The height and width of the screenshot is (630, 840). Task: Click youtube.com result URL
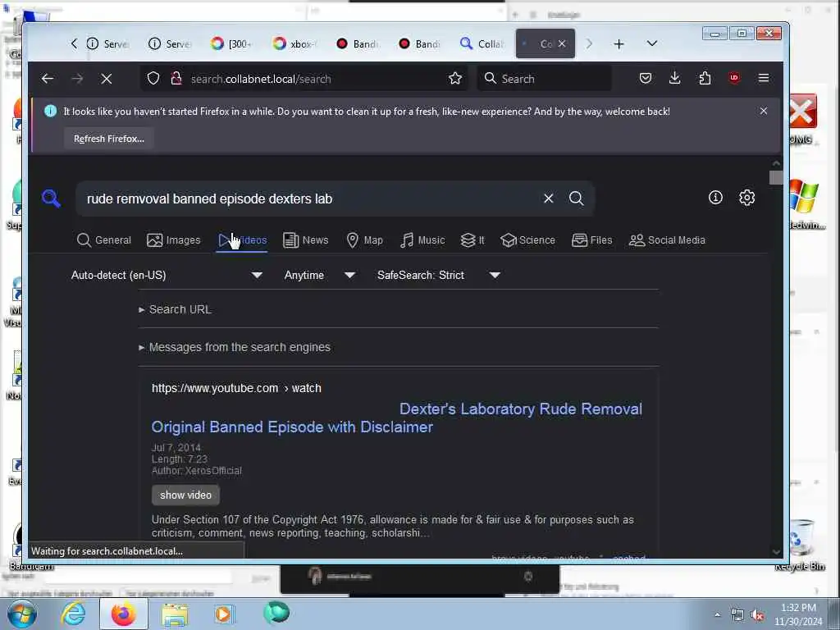click(x=236, y=388)
